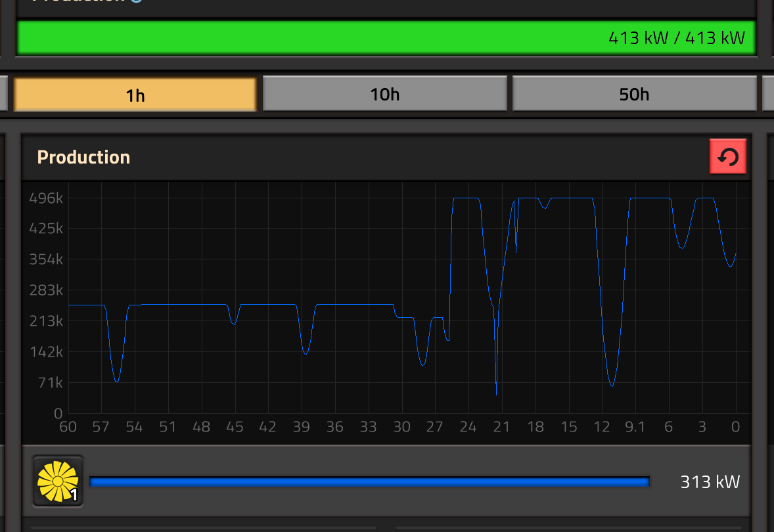This screenshot has width=774, height=532.
Task: Switch to the 50h time range tab
Action: click(633, 94)
